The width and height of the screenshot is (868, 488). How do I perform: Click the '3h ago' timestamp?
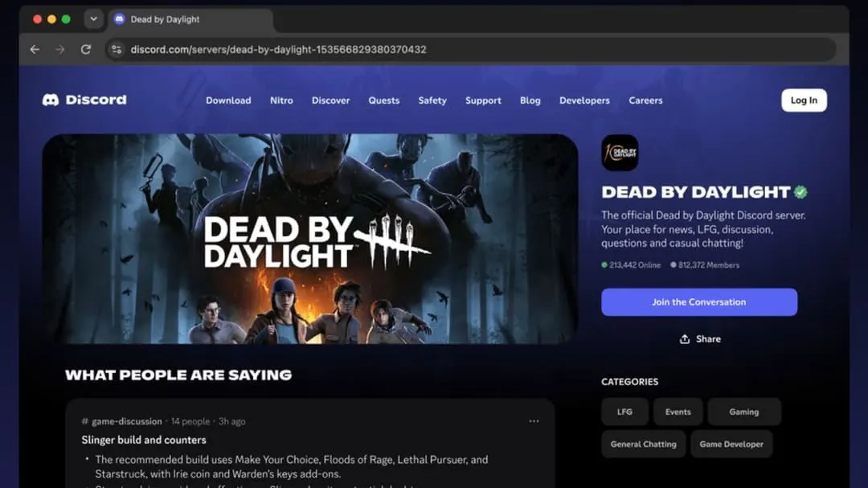tap(231, 421)
